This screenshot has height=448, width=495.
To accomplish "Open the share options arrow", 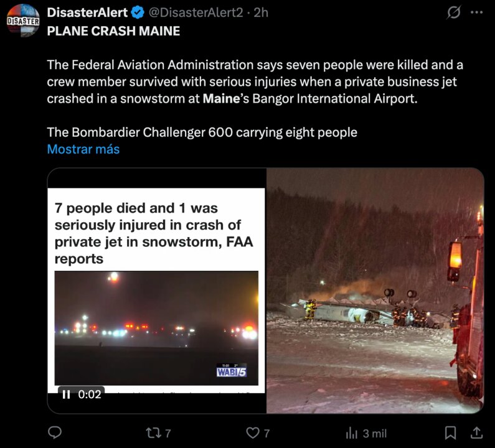I will point(476,432).
